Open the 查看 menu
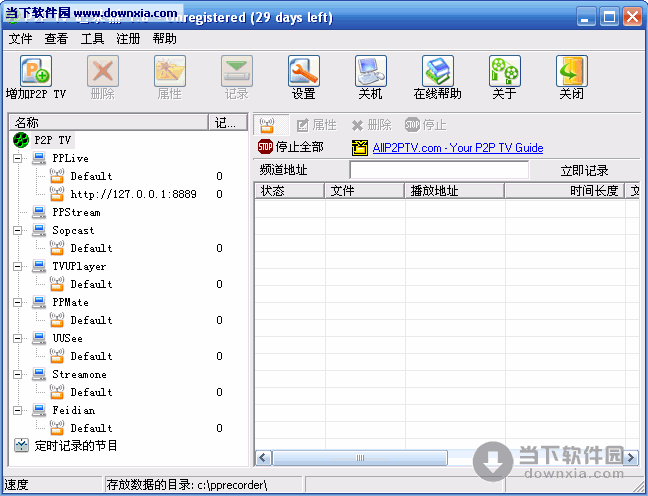 [56, 39]
